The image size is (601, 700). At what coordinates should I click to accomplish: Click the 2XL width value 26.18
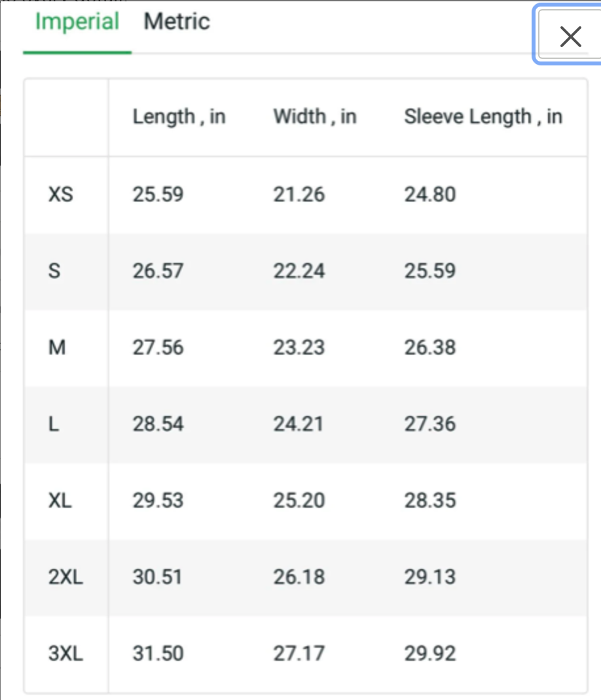pyautogui.click(x=299, y=577)
